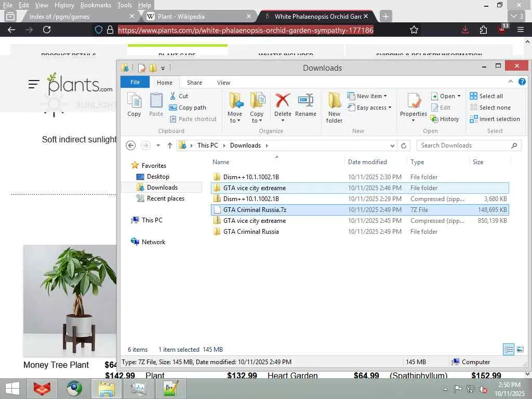The width and height of the screenshot is (532, 399).
Task: Click the Delete red X icon
Action: point(283,100)
